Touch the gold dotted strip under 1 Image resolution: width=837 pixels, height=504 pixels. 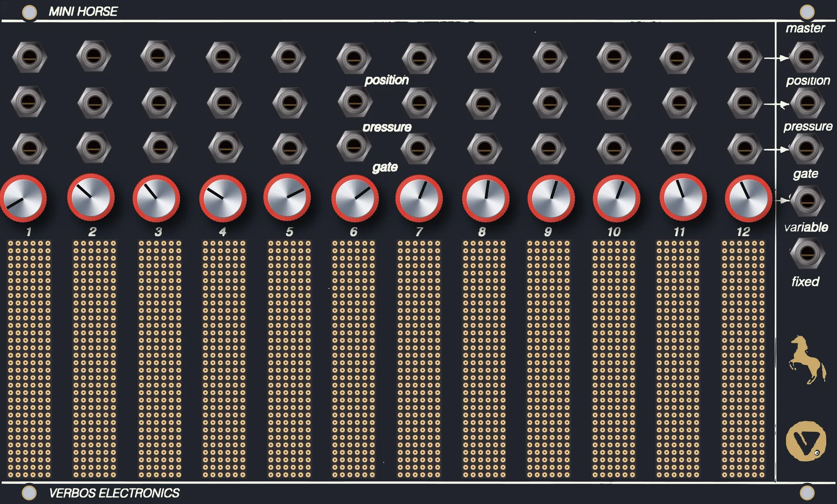(29, 359)
